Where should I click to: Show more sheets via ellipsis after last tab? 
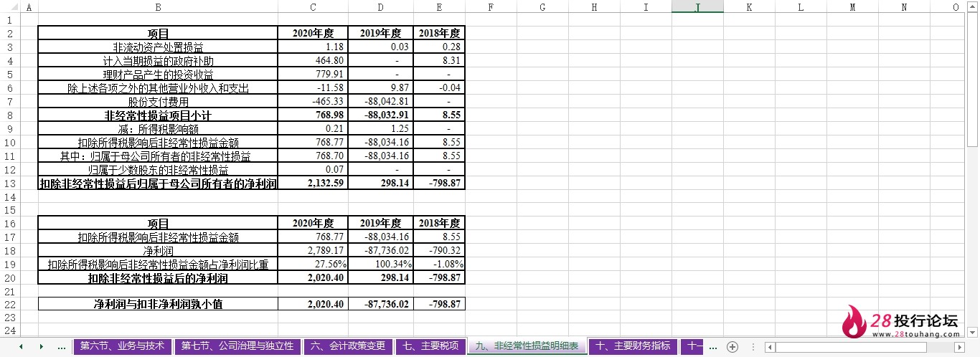[x=715, y=346]
